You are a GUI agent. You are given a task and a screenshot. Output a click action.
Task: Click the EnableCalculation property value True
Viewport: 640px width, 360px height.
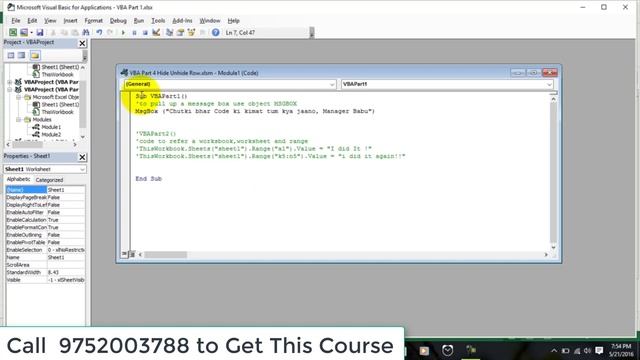coord(66,220)
